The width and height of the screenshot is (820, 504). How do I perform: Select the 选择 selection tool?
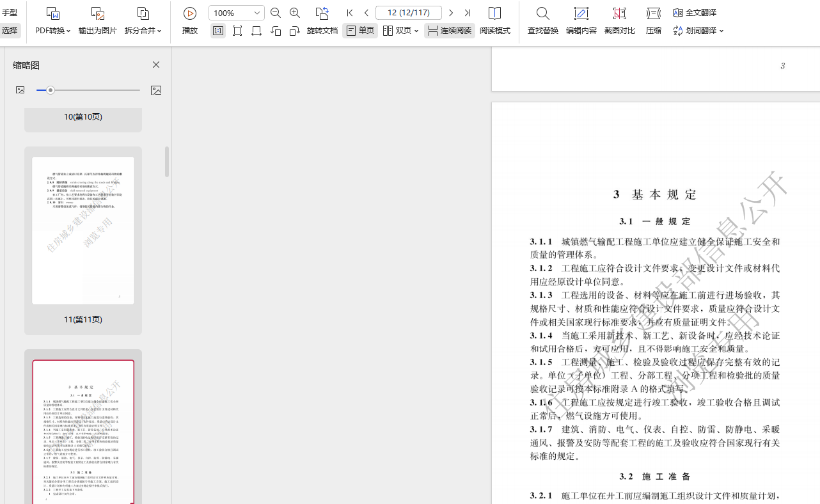(9, 31)
